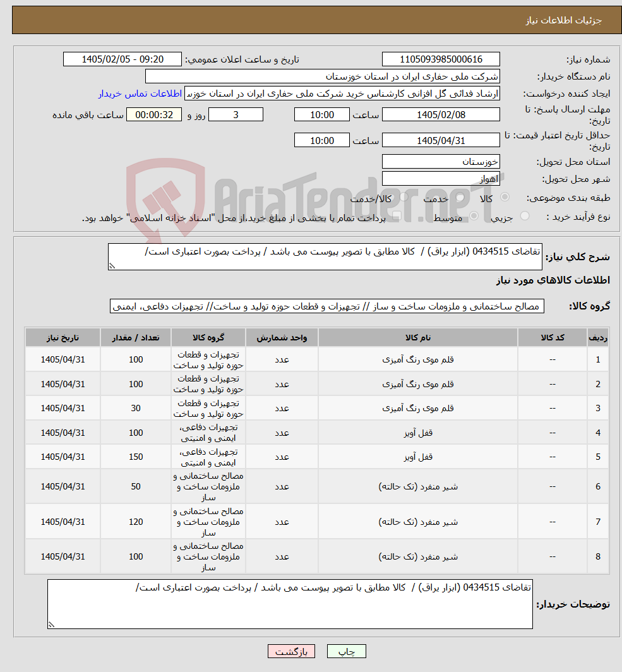The height and width of the screenshot is (672, 622).
Task: Select the جزیی purchase type radio
Action: tap(525, 217)
